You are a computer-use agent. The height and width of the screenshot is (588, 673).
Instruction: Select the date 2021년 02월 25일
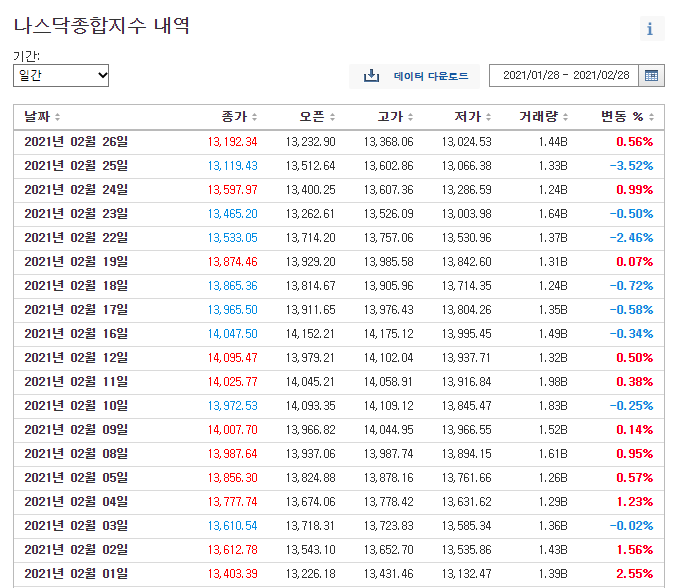click(x=76, y=166)
